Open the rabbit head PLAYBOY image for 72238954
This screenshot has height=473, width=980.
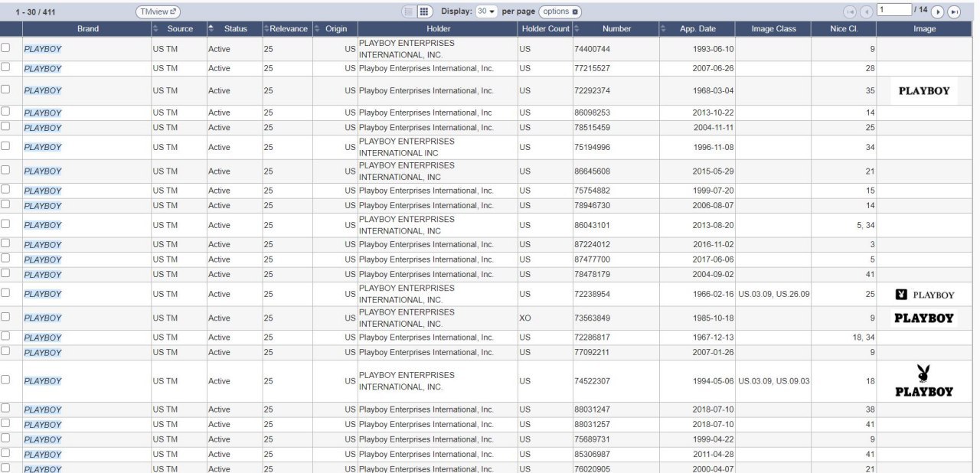pyautogui.click(x=924, y=295)
